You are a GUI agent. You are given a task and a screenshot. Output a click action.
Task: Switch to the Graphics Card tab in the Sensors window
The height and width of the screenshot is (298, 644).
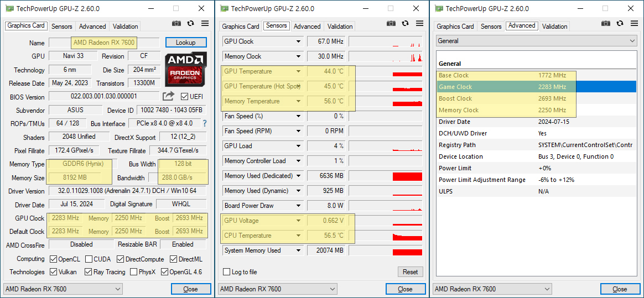pos(241,27)
